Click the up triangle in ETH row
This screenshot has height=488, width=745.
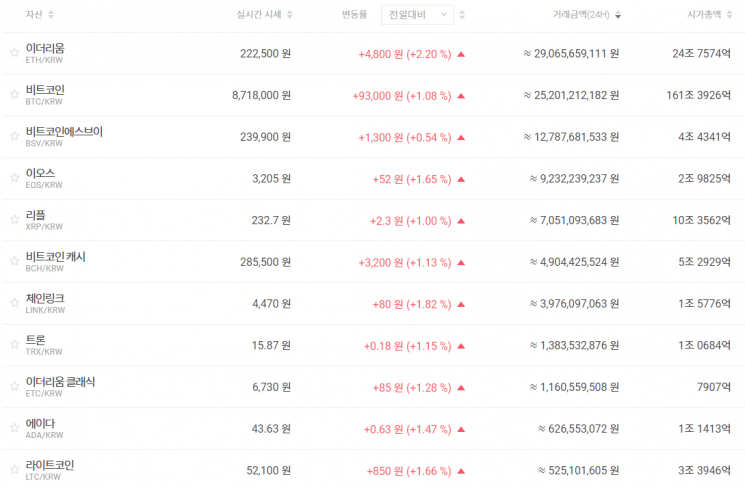tap(461, 54)
